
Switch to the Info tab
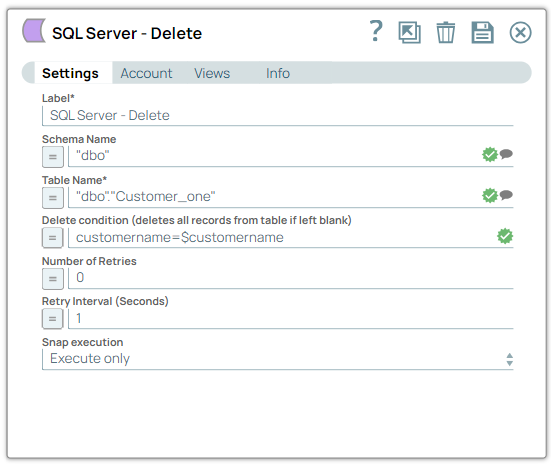pyautogui.click(x=278, y=73)
